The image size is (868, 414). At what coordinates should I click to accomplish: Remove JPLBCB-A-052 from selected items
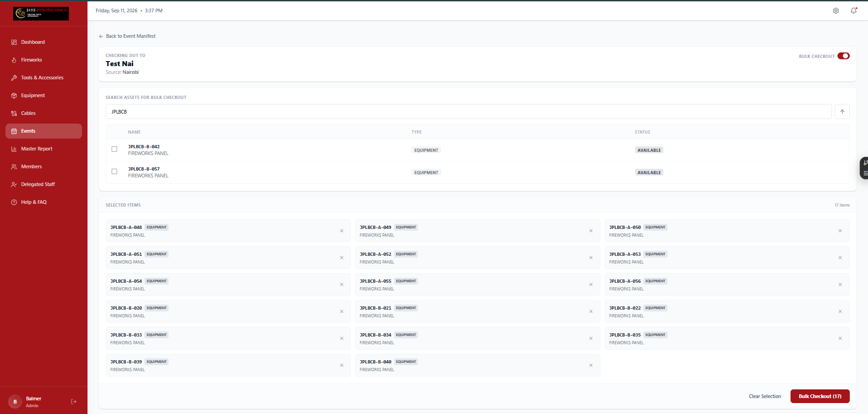(591, 258)
